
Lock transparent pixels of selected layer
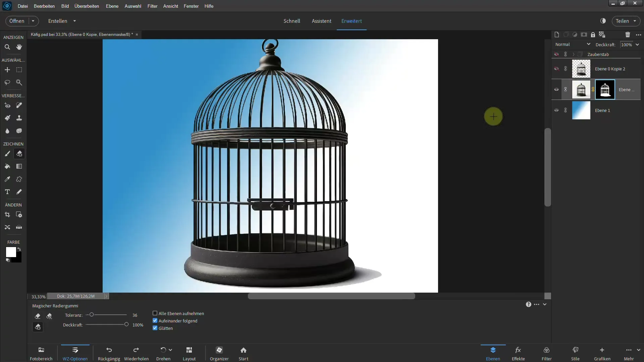pos(602,35)
